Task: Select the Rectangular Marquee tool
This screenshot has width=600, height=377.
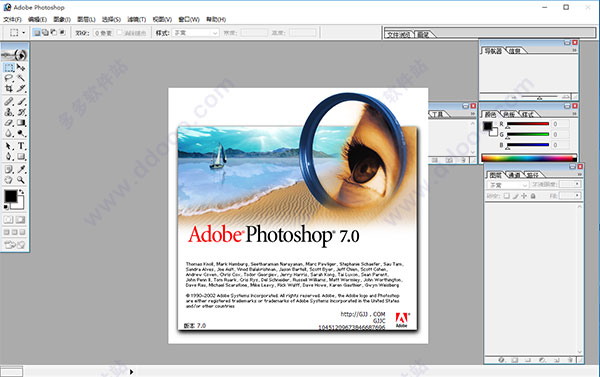Action: click(9, 68)
